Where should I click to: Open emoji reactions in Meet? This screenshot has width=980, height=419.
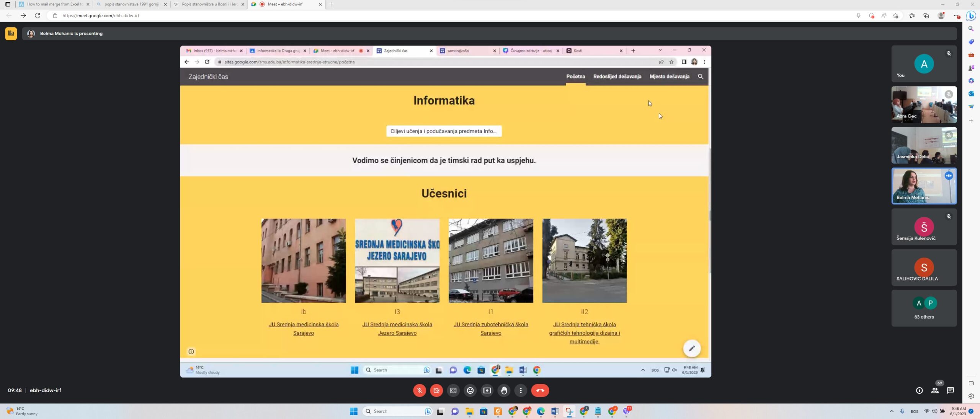pos(470,390)
